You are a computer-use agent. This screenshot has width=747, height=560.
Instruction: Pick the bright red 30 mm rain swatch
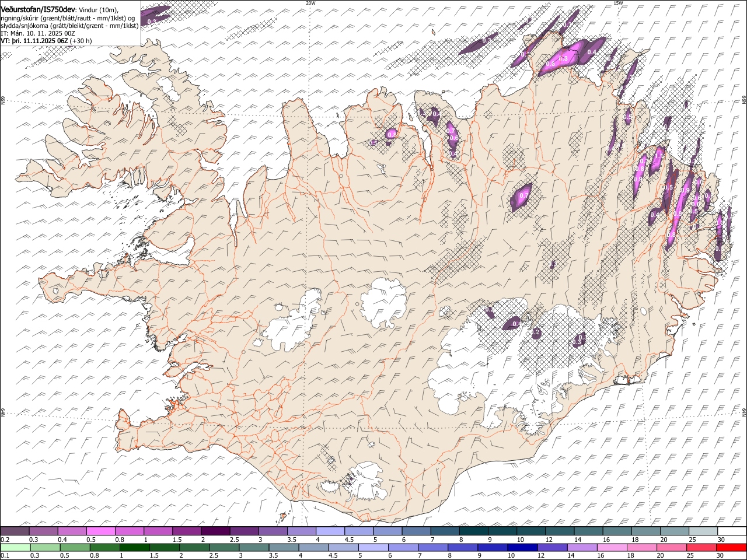coord(731,548)
